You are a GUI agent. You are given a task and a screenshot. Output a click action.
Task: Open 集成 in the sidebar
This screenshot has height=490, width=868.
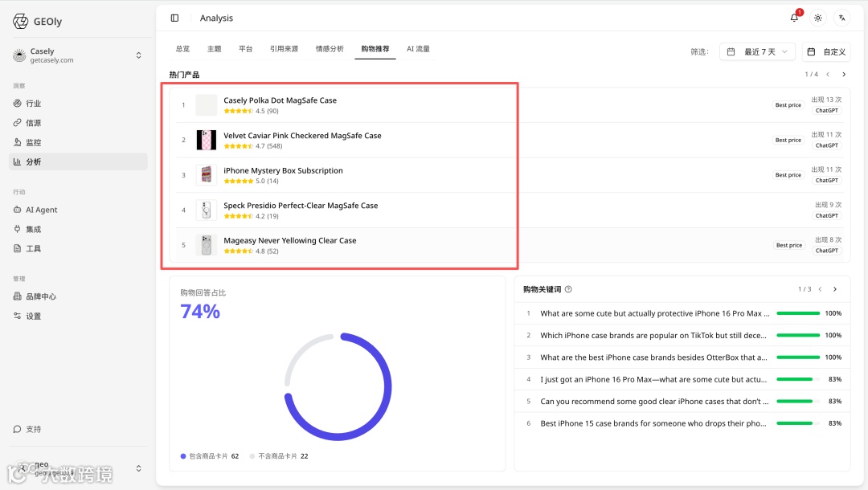(x=78, y=229)
